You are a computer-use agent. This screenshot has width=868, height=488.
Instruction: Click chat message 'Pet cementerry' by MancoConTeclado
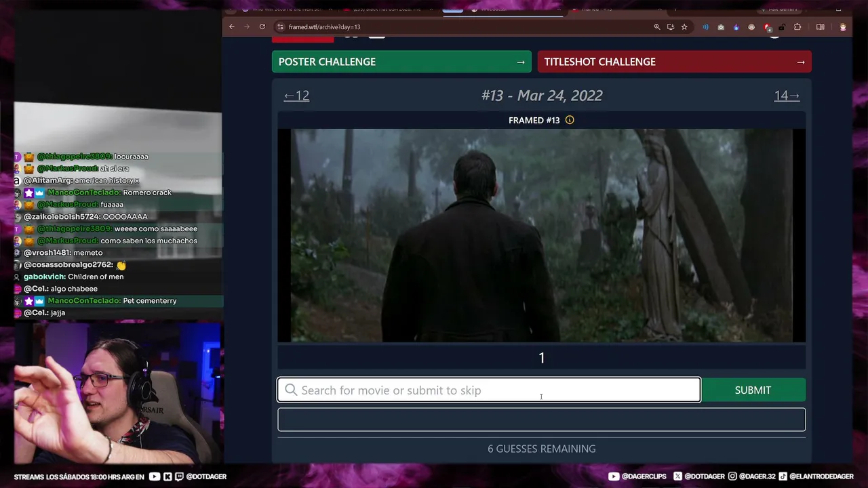point(150,300)
